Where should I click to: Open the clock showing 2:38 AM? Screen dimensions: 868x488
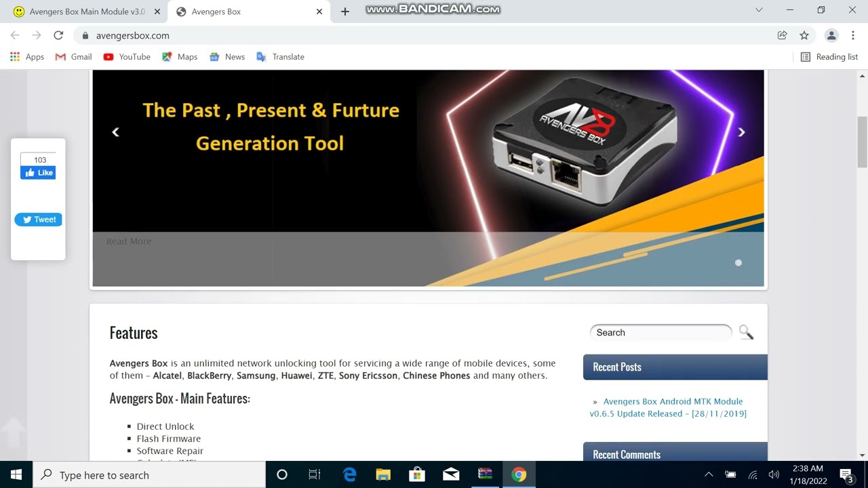click(x=808, y=475)
